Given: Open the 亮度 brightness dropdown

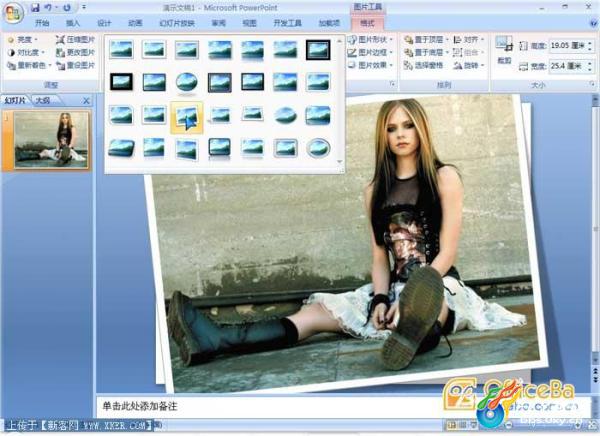Looking at the screenshot, I should click(x=23, y=39).
